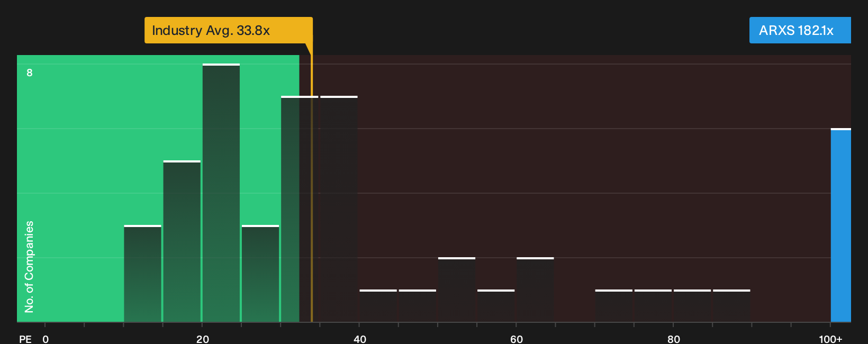The image size is (868, 344).
Task: Click the histogram bar at PE 15-20
Action: (182, 241)
